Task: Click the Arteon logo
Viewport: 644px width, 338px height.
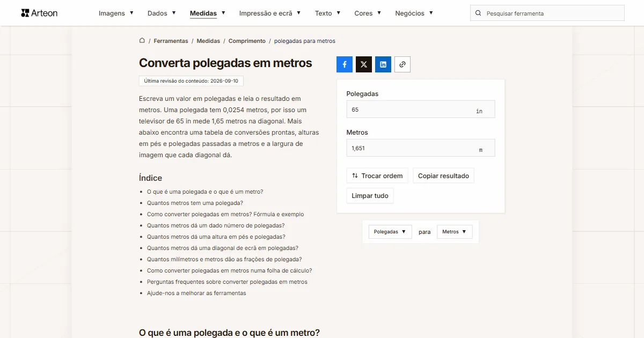Action: [39, 13]
